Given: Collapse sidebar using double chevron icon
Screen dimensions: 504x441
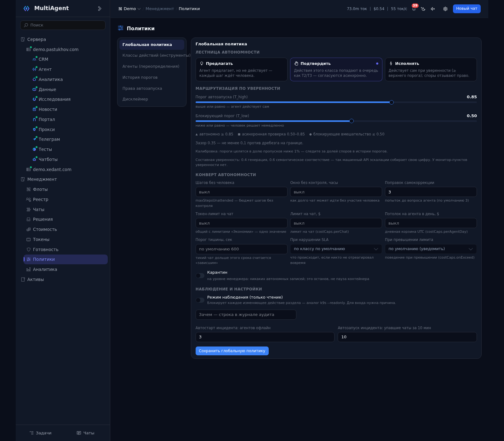Looking at the screenshot, I should pyautogui.click(x=100, y=9).
